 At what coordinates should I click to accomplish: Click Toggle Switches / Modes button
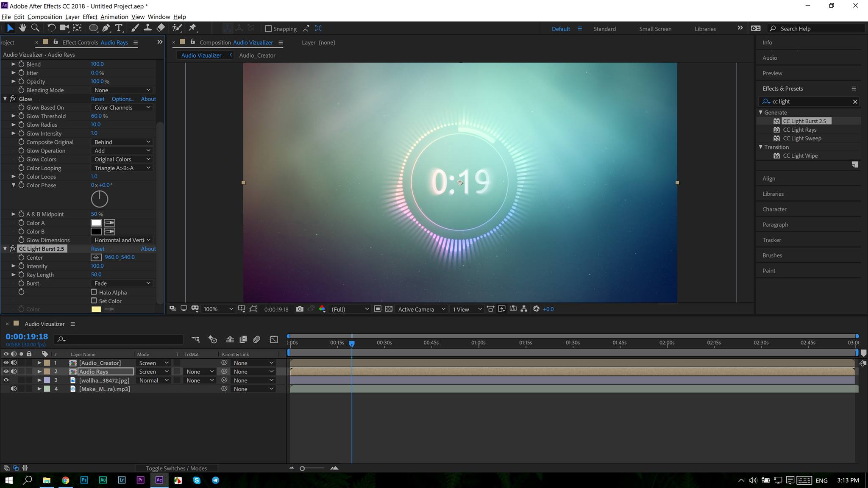(176, 468)
